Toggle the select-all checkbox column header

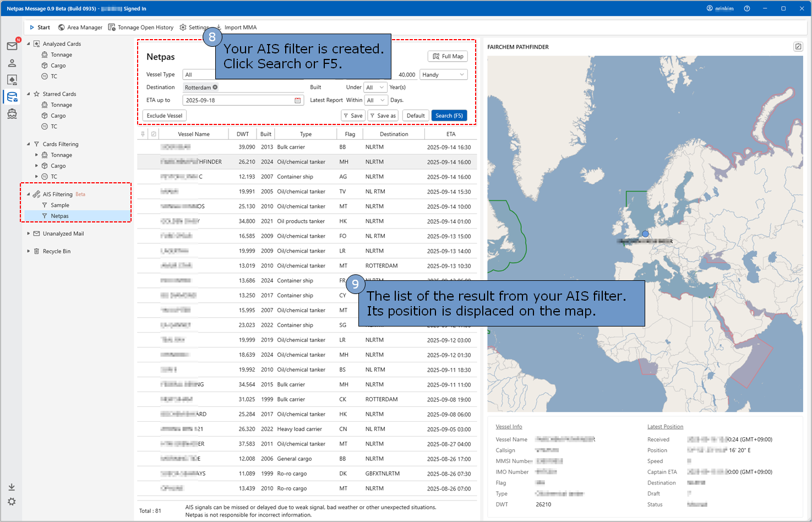(x=154, y=134)
